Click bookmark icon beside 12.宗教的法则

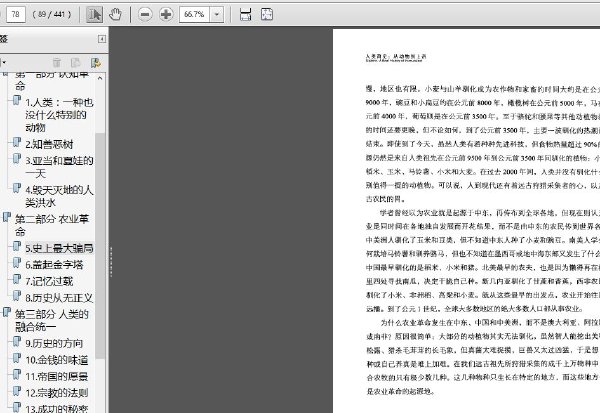tap(17, 391)
